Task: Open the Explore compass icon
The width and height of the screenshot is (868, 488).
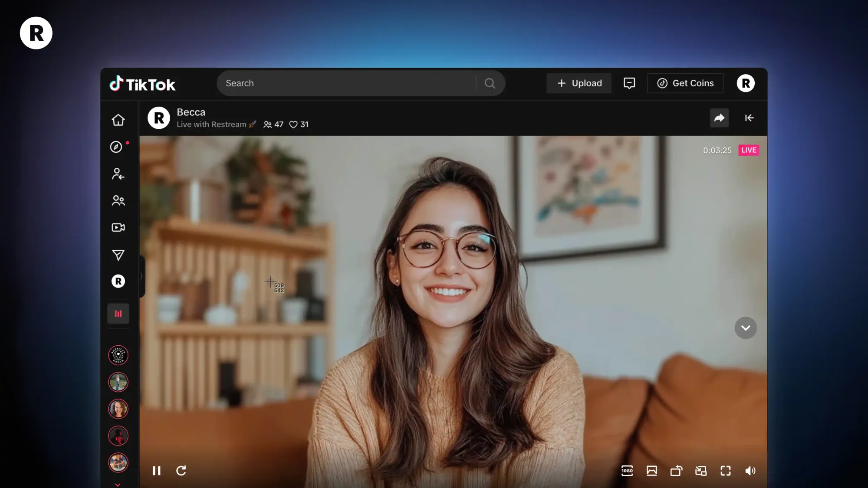Action: 116,147
